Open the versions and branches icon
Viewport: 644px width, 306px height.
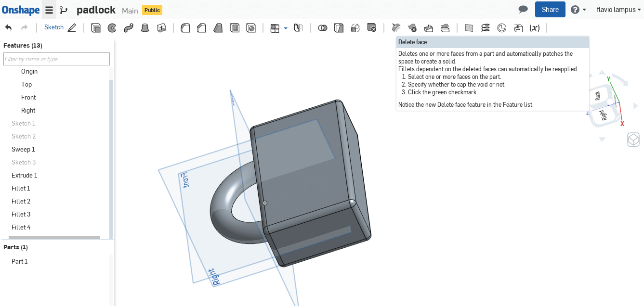click(x=64, y=10)
